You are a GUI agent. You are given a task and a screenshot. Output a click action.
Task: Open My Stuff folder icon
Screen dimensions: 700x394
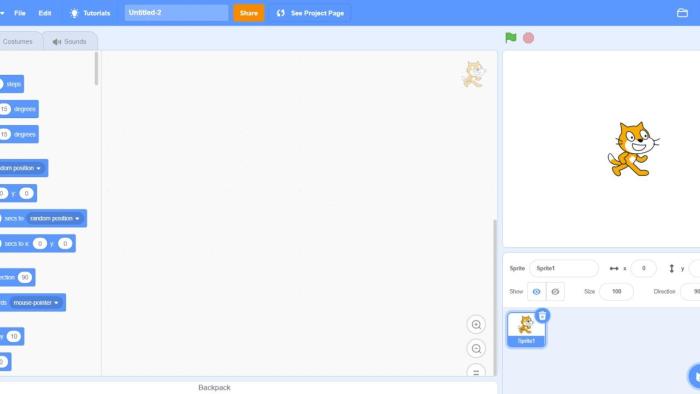tap(682, 13)
